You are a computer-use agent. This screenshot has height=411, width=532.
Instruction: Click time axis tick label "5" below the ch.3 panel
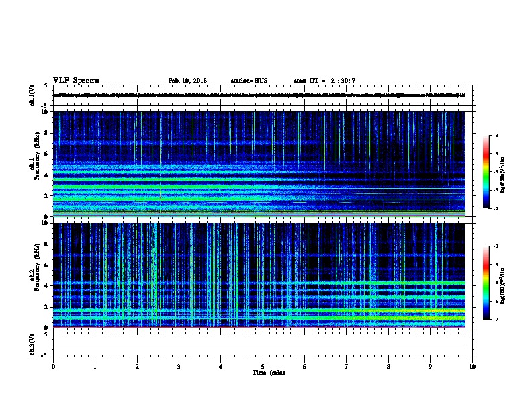pyautogui.click(x=263, y=367)
